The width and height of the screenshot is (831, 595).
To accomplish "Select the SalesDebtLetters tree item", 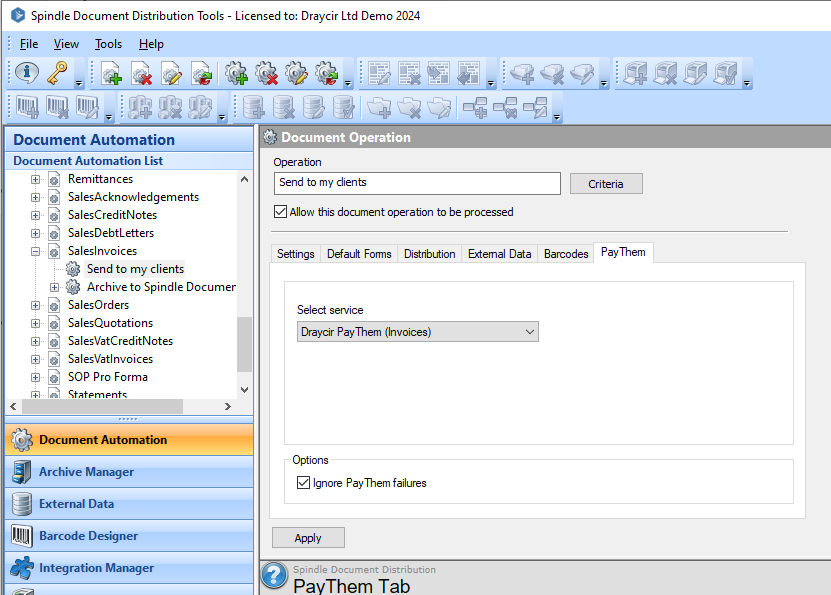I will tap(111, 233).
